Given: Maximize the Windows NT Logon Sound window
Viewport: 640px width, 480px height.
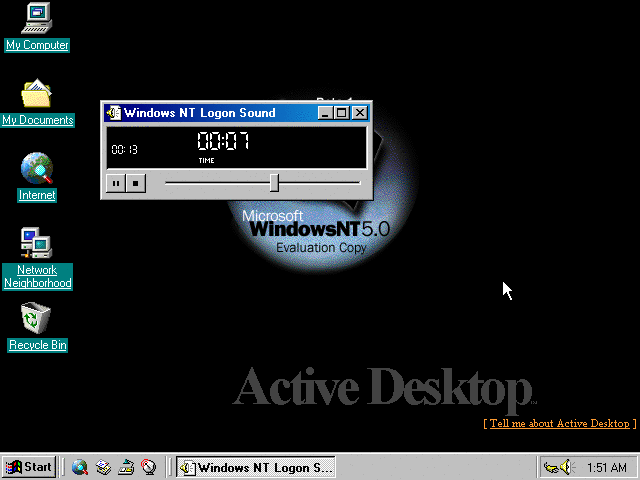Looking at the screenshot, I should (342, 113).
